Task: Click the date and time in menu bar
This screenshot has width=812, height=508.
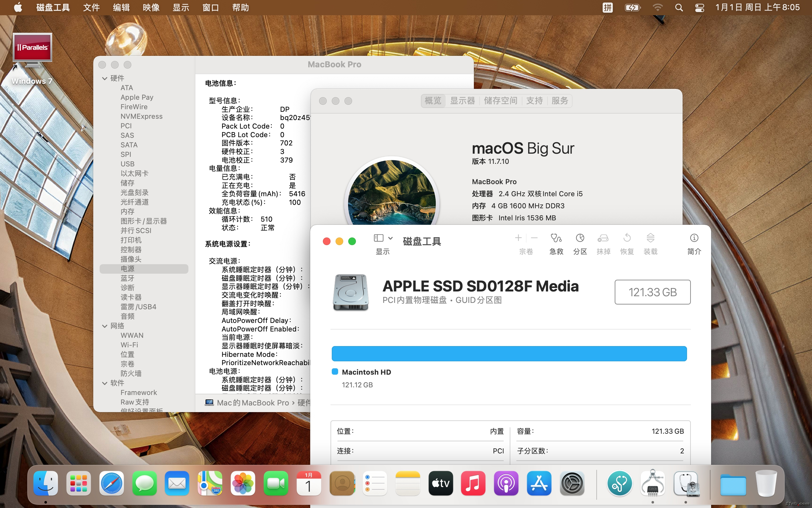Action: tap(757, 7)
